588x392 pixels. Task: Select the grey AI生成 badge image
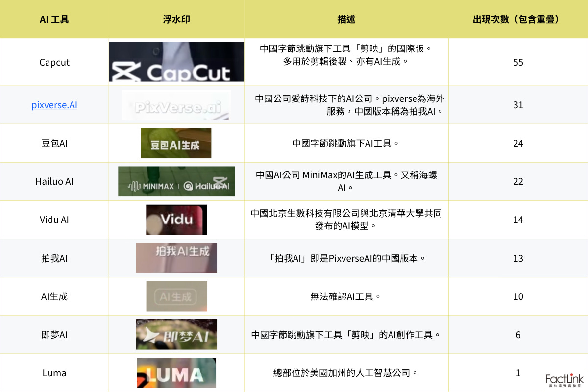pyautogui.click(x=176, y=296)
